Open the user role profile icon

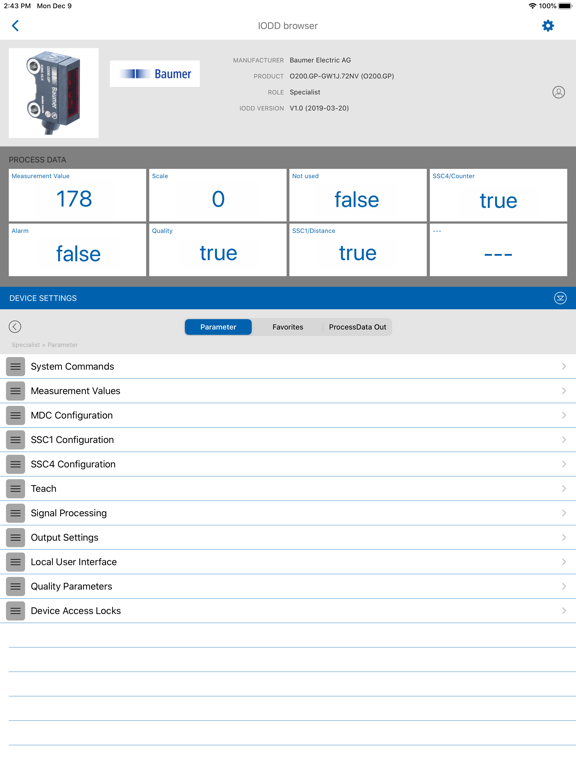(558, 92)
